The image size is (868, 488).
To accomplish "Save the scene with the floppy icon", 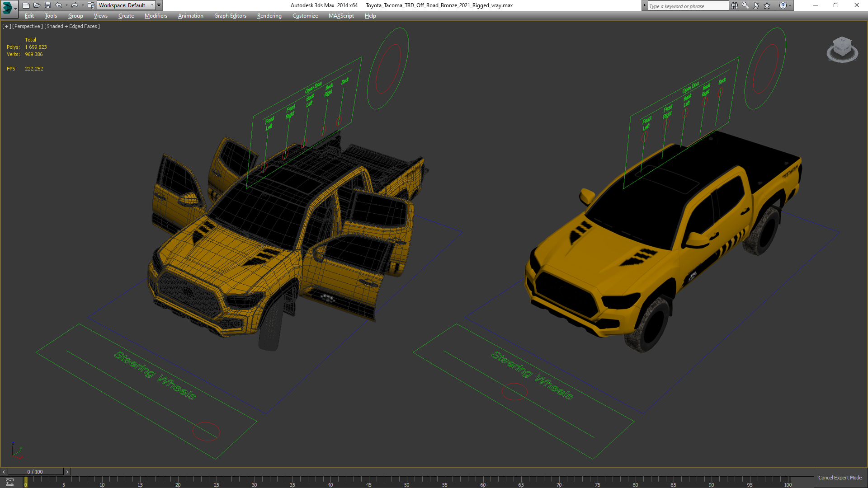I will pos(48,5).
